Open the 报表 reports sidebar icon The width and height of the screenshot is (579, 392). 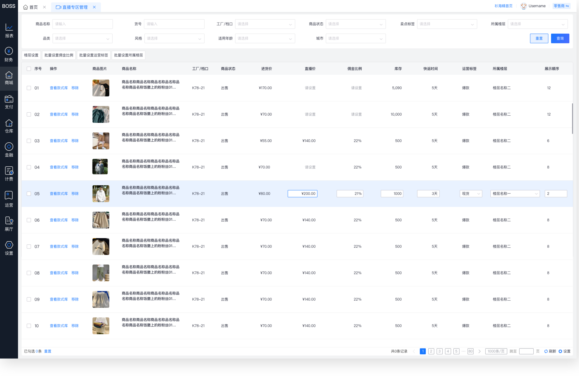click(9, 30)
